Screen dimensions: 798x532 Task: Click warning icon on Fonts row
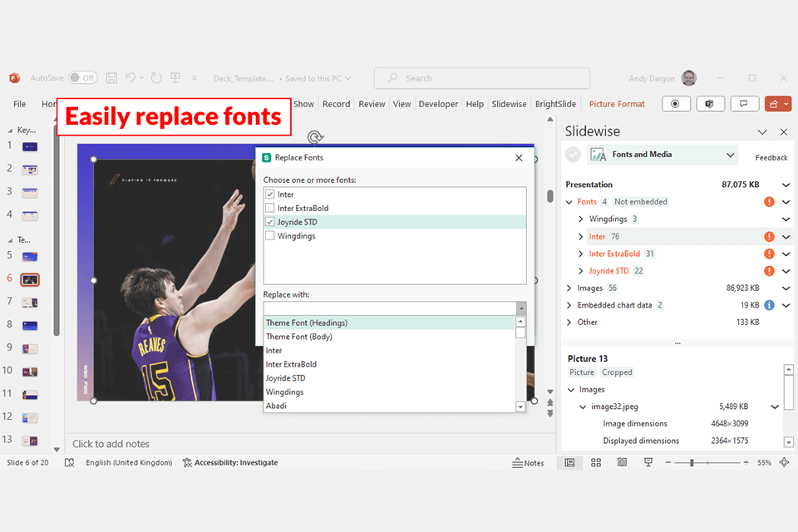click(769, 202)
